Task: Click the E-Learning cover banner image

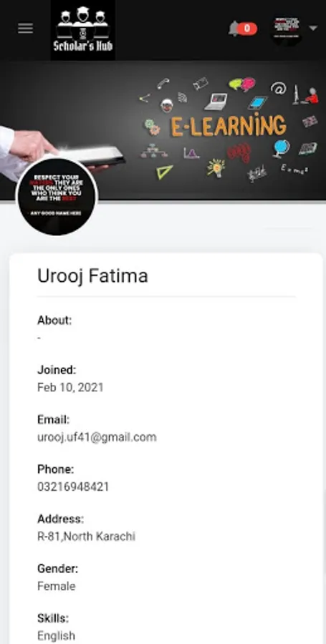Action: [x=163, y=131]
